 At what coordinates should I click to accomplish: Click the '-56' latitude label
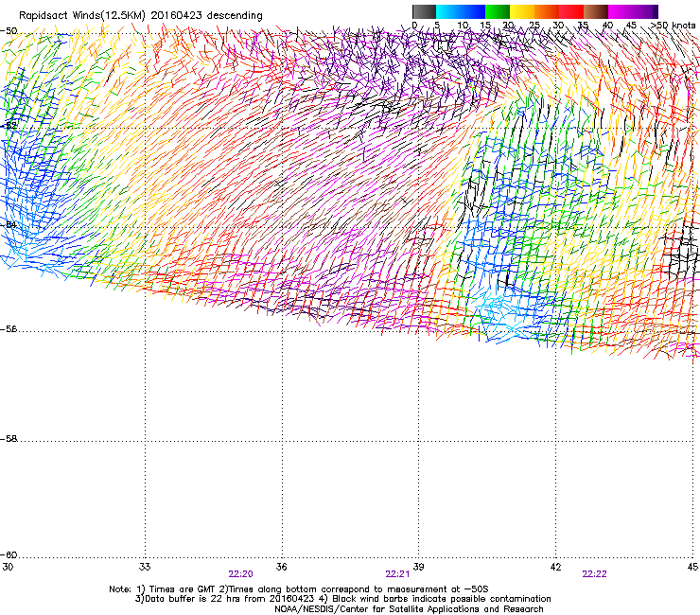[x=9, y=328]
